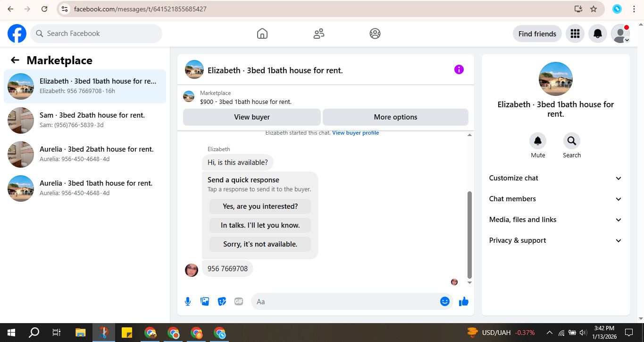Click the install app icon in address bar

pos(578,9)
